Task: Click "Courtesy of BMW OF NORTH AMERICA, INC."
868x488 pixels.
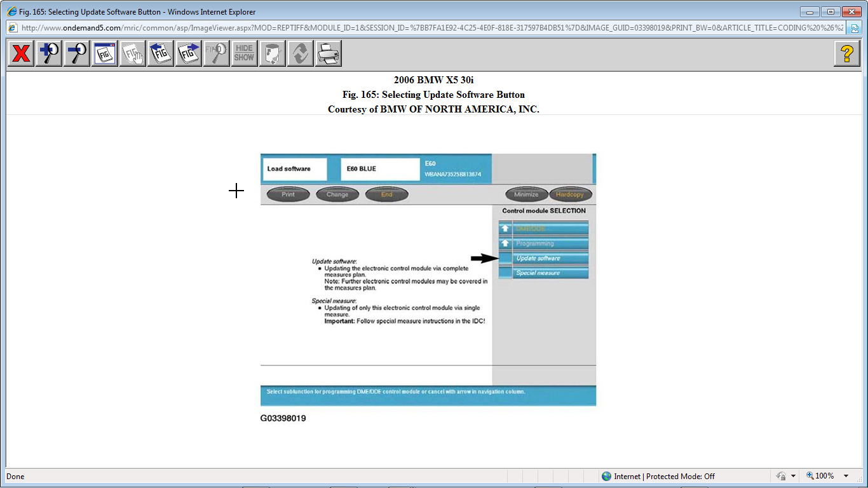Action: click(x=434, y=109)
